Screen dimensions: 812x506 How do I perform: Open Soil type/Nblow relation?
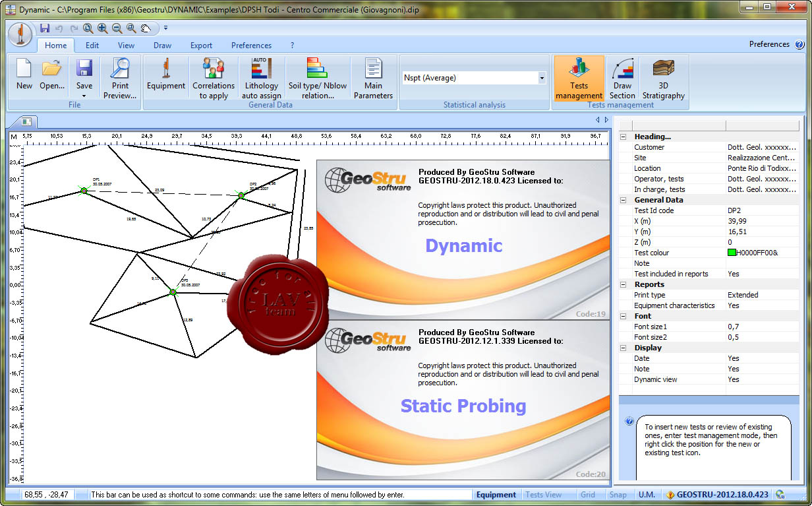click(x=318, y=77)
